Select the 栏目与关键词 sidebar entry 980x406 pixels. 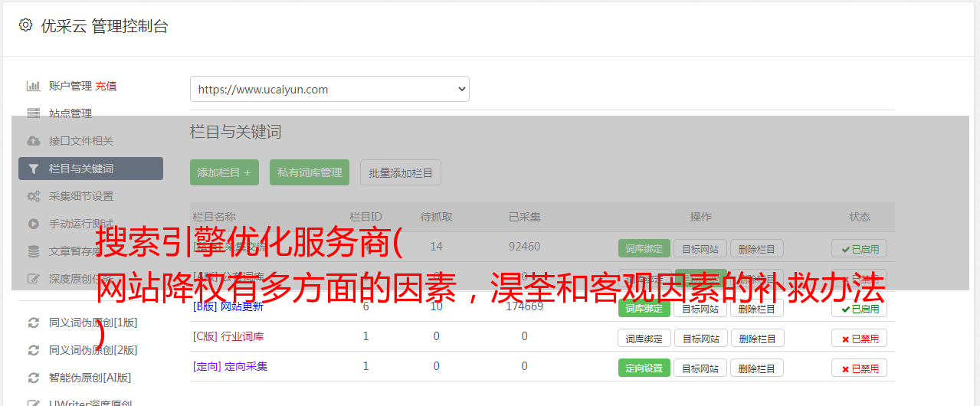[90, 169]
